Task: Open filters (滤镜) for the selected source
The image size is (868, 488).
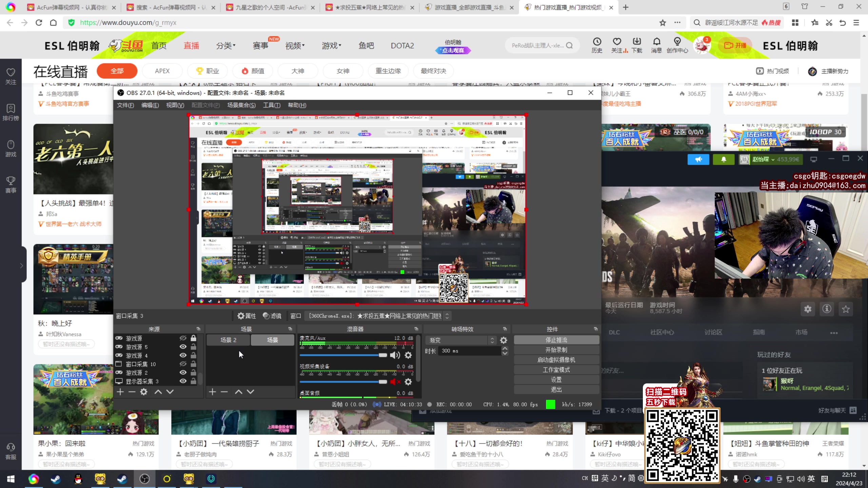Action: pyautogui.click(x=272, y=316)
